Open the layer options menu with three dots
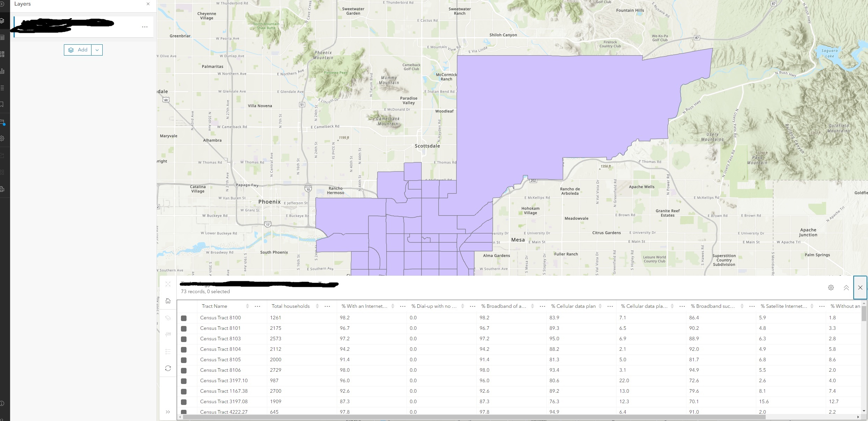 145,27
